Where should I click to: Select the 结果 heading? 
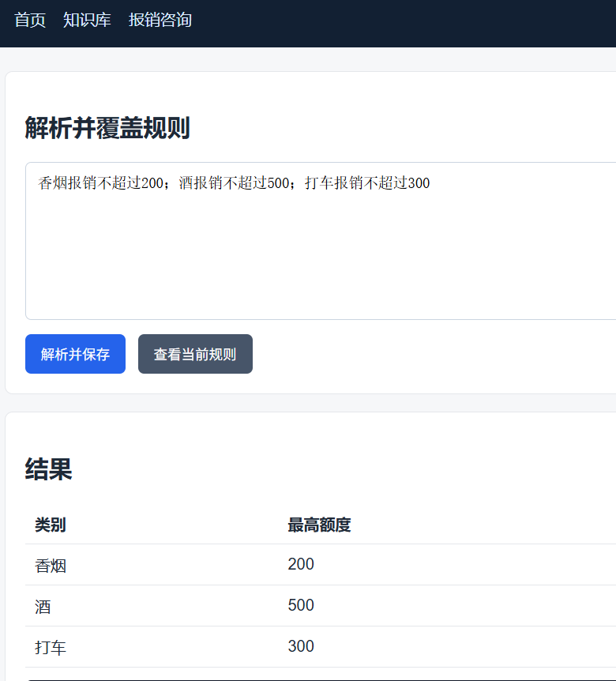pyautogui.click(x=49, y=469)
